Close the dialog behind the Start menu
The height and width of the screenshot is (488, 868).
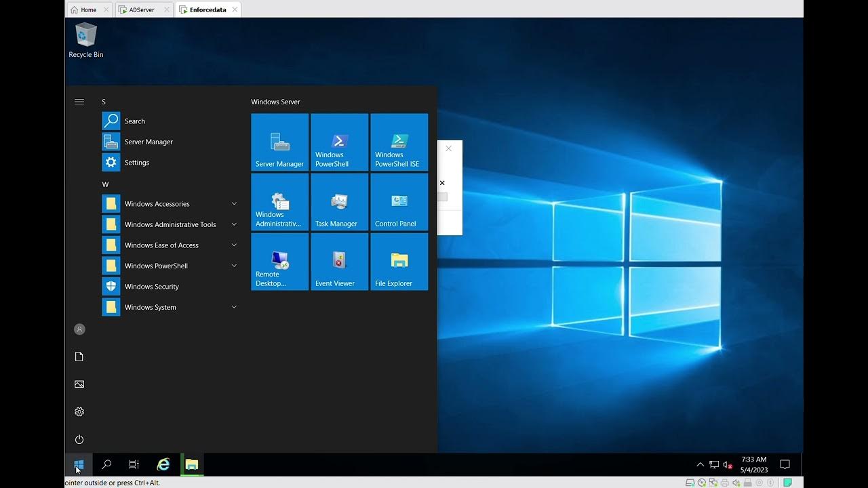[x=448, y=148]
